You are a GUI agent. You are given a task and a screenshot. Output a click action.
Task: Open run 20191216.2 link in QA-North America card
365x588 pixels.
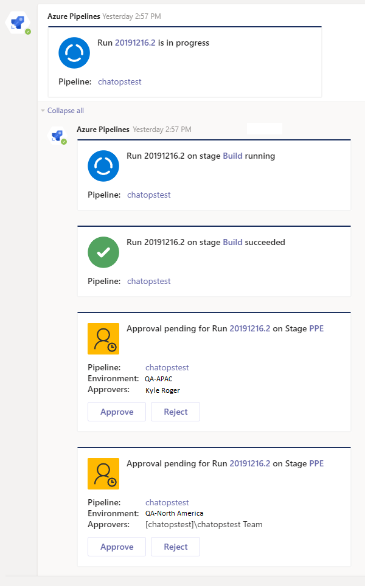[x=250, y=463]
